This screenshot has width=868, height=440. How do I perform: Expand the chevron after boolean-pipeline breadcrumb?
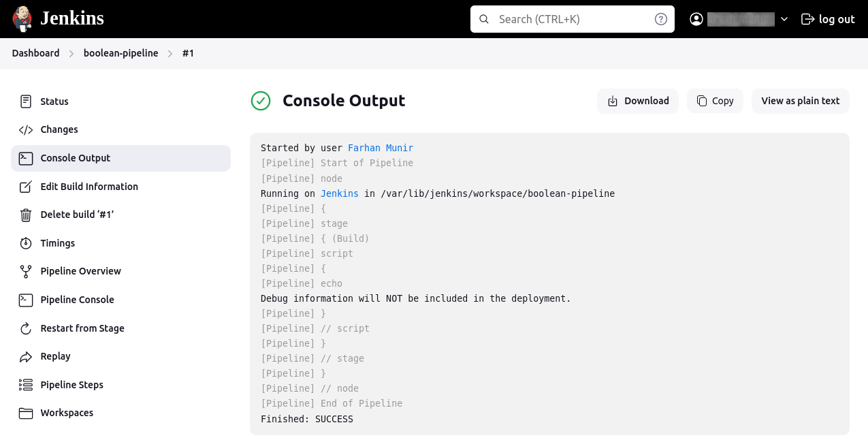coord(170,53)
